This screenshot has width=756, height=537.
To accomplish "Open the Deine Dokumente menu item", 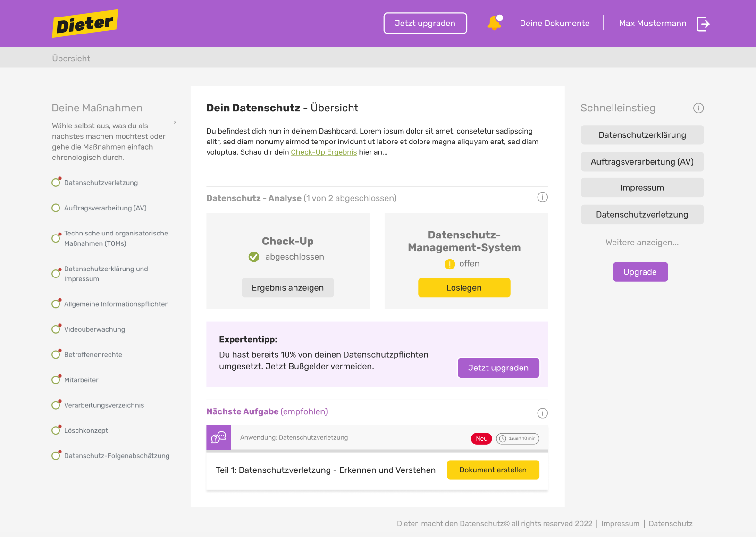I will (x=554, y=24).
